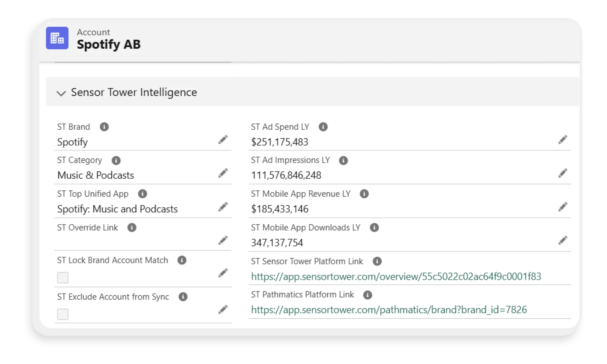Click the Sensor Tower Intelligence section title
The height and width of the screenshot is (364, 607).
click(x=134, y=92)
